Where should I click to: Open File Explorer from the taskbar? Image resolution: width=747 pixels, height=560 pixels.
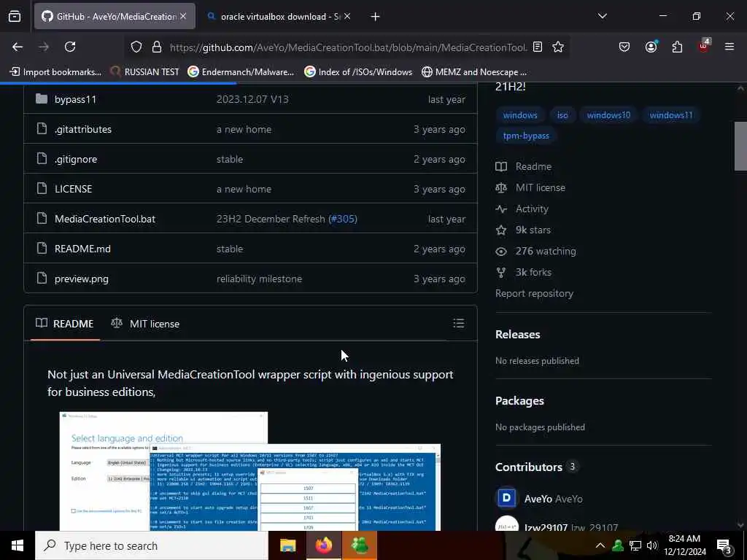coord(287,545)
